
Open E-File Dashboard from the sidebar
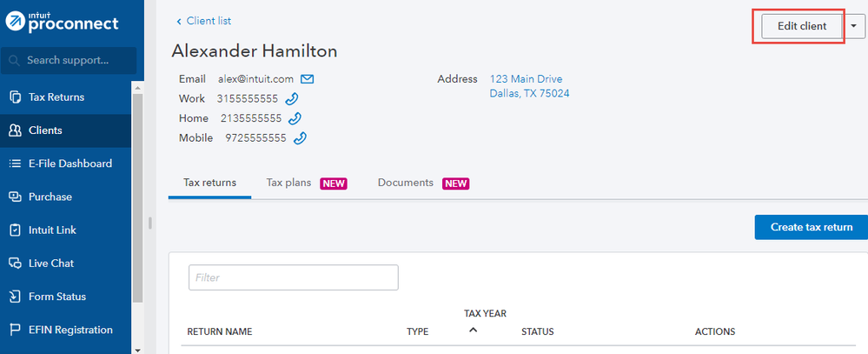pos(70,164)
